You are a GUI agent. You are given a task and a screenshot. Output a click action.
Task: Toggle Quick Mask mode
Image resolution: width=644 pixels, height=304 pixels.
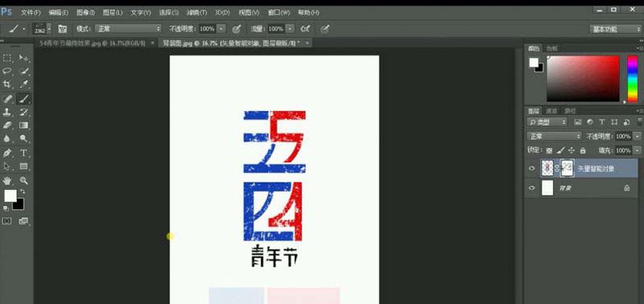coord(7,221)
